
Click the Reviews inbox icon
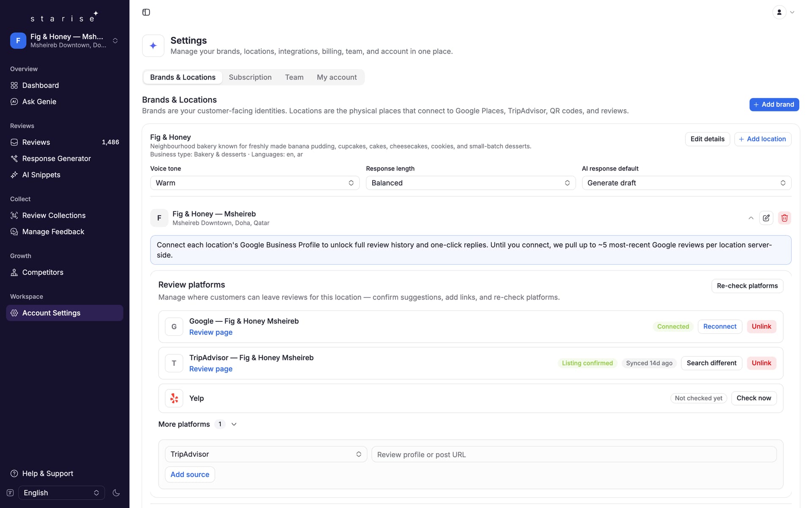[x=14, y=142]
